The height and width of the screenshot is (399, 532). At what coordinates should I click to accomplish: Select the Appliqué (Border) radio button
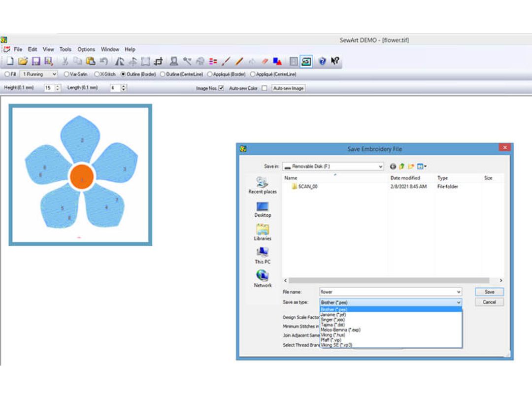tap(210, 74)
